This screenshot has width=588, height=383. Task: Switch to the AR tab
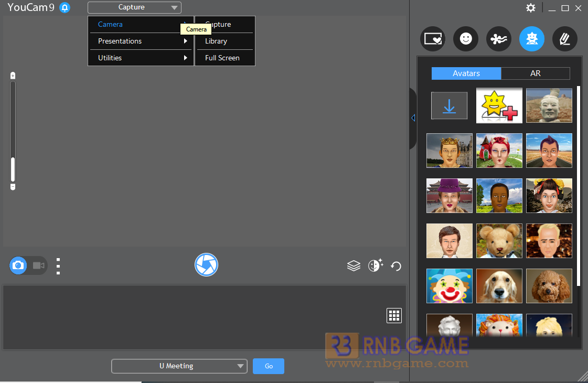click(536, 73)
